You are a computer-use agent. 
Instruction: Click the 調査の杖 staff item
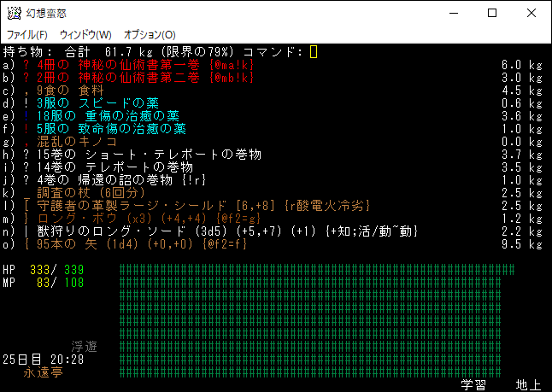pos(84,192)
